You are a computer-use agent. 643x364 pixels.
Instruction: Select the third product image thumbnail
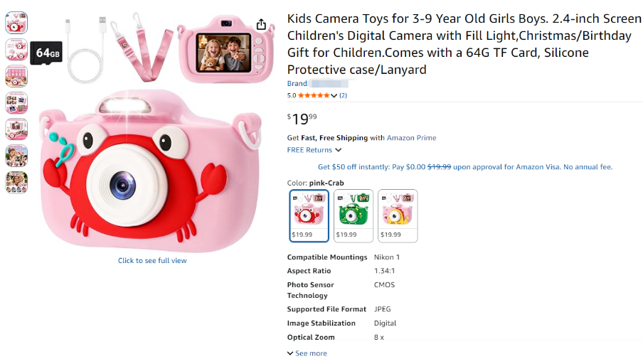point(16,76)
